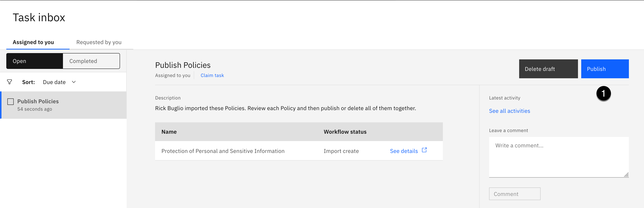Open the Assigned to you tab
This screenshot has width=644, height=208.
[x=33, y=42]
